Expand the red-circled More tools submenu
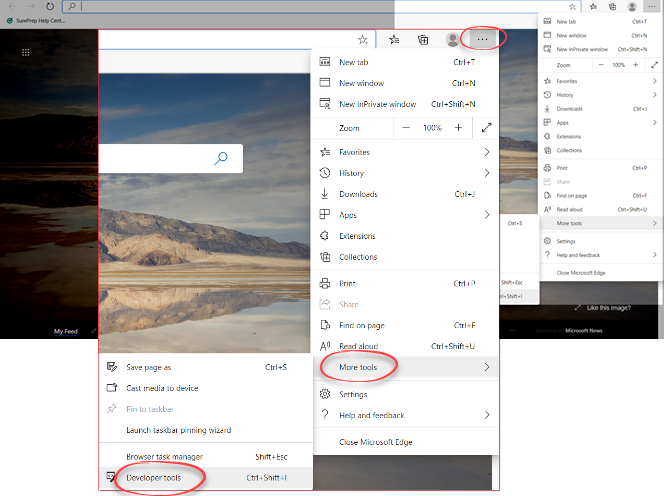The image size is (664, 496). (x=357, y=367)
